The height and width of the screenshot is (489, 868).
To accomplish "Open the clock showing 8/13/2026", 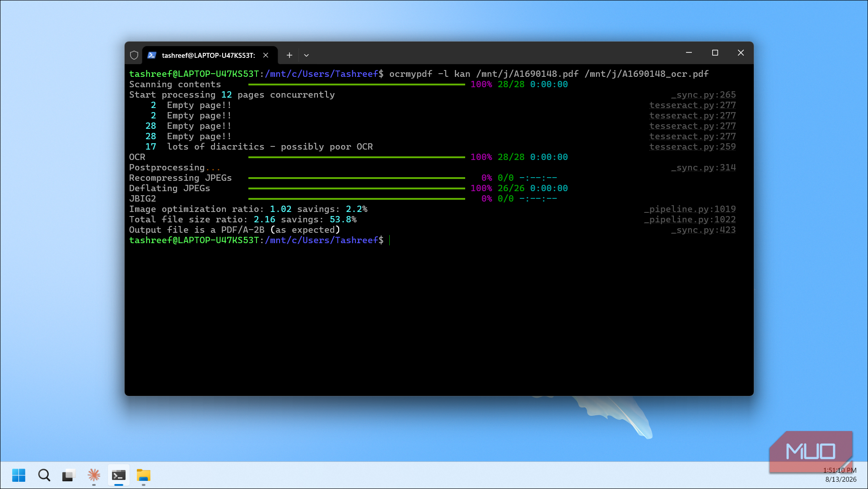I will coord(840,475).
